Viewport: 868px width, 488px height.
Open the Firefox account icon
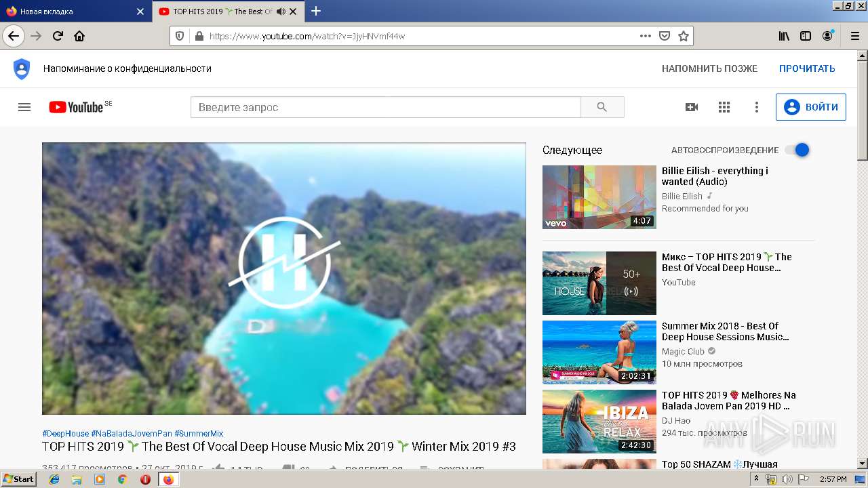click(x=827, y=36)
